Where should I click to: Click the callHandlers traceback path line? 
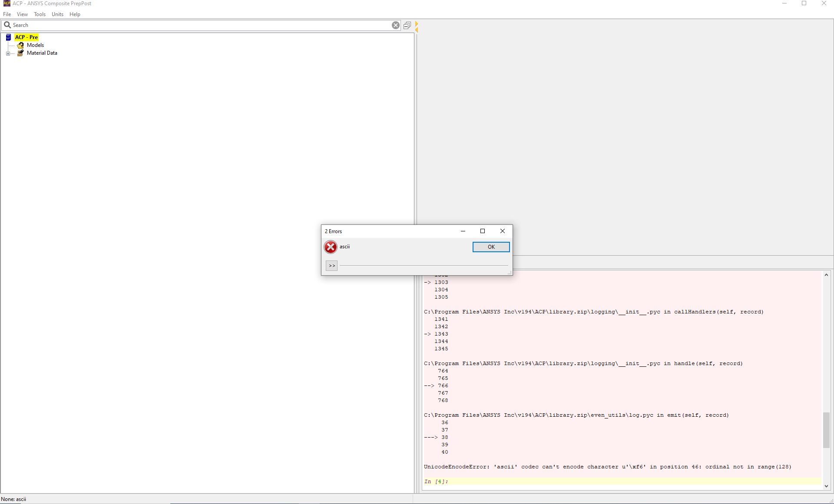tap(594, 312)
